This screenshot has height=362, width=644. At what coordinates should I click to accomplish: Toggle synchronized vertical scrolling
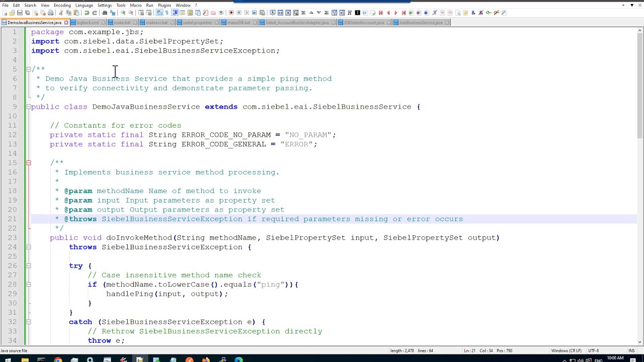141,13
